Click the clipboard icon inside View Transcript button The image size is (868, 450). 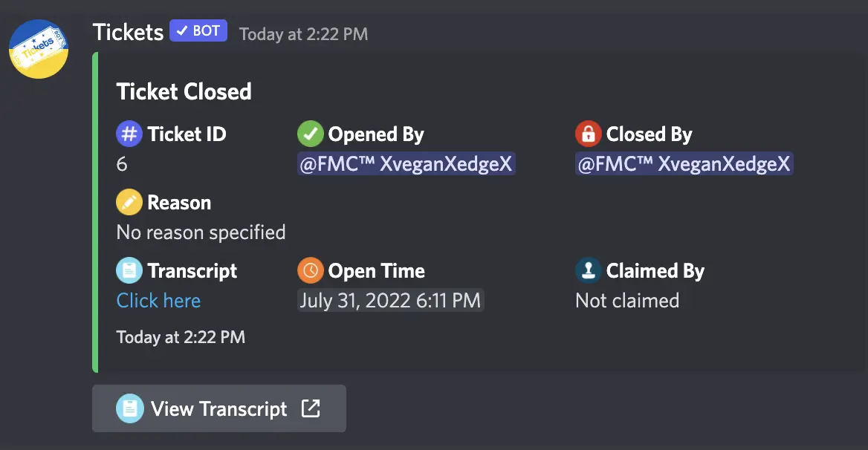click(x=130, y=408)
